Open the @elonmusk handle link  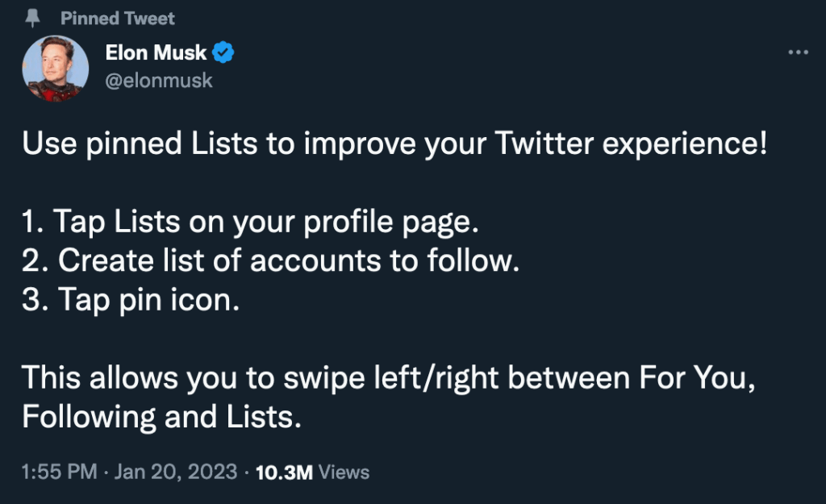(159, 81)
